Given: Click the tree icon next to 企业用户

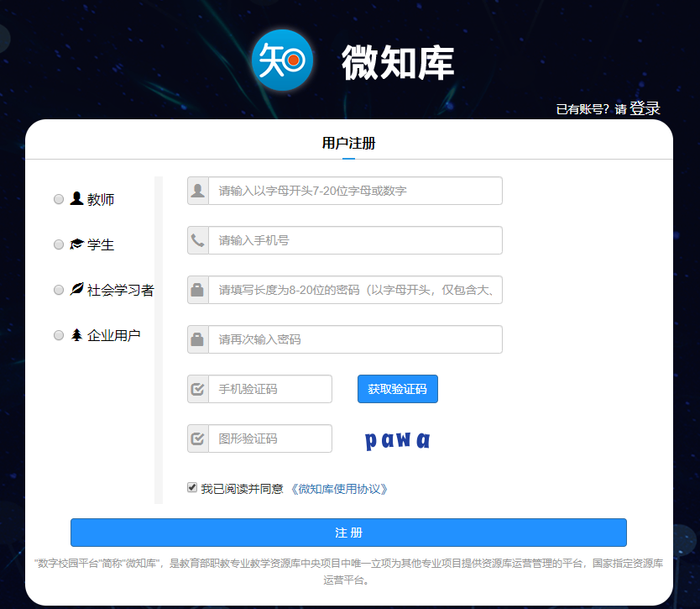Looking at the screenshot, I should pyautogui.click(x=76, y=334).
